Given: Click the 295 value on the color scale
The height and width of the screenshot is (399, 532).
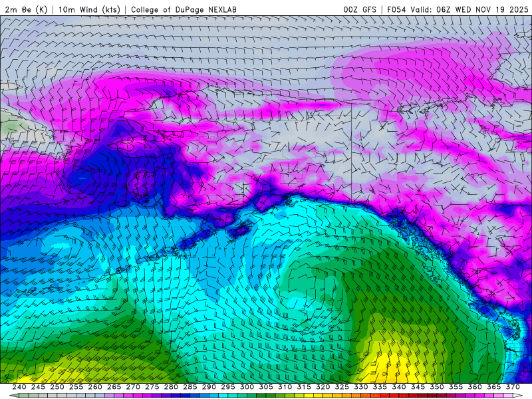Looking at the screenshot, I should (x=228, y=387).
